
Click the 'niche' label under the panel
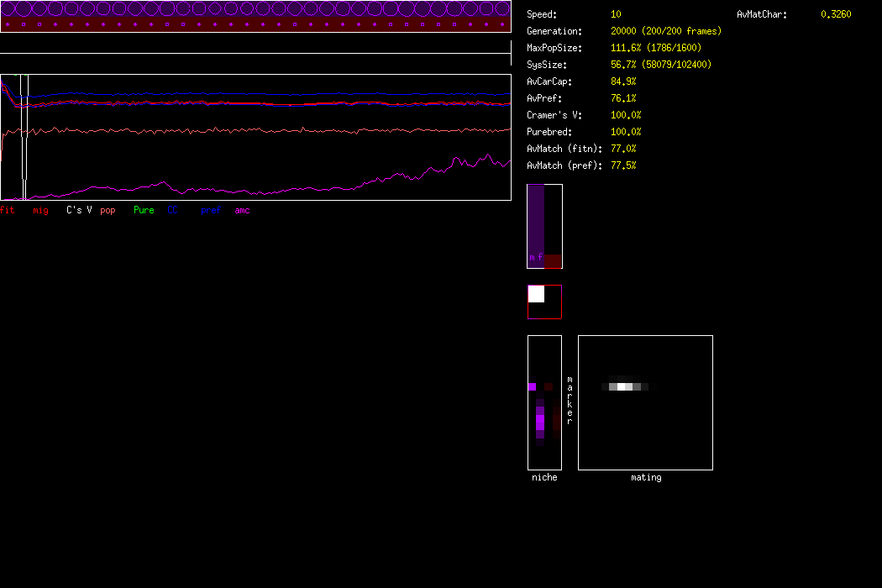pos(544,477)
